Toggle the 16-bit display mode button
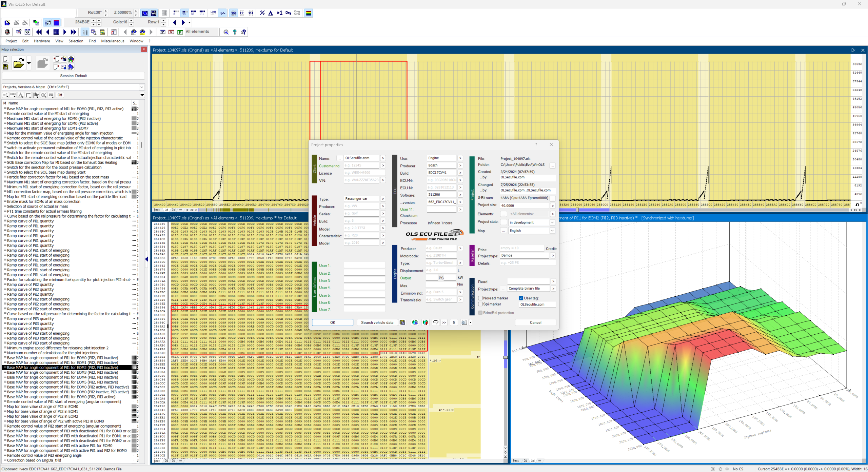 pyautogui.click(x=184, y=13)
